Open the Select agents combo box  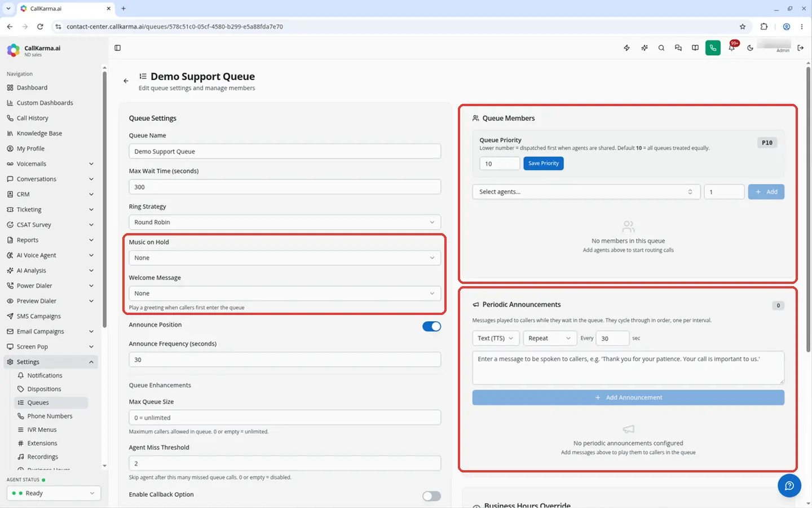[x=586, y=192]
